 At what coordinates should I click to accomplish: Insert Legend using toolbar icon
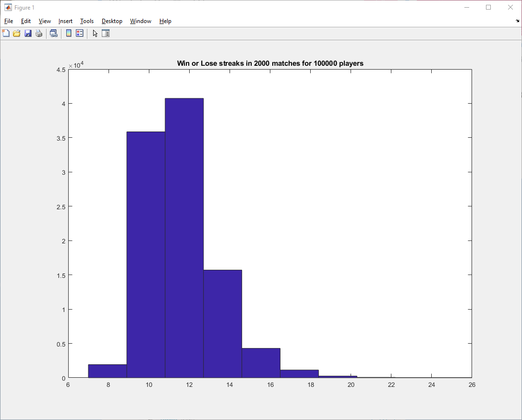[x=80, y=33]
